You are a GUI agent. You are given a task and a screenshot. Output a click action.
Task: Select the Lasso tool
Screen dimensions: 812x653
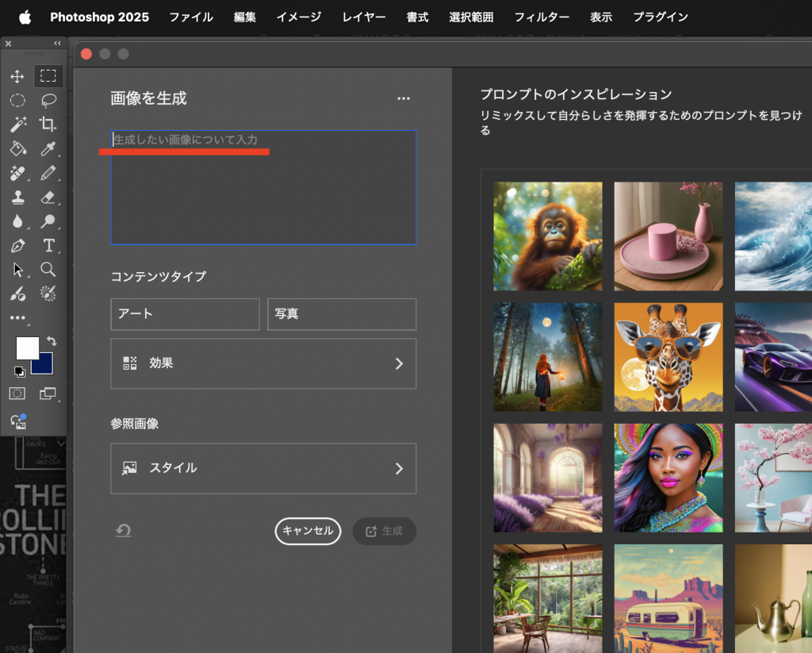[48, 100]
